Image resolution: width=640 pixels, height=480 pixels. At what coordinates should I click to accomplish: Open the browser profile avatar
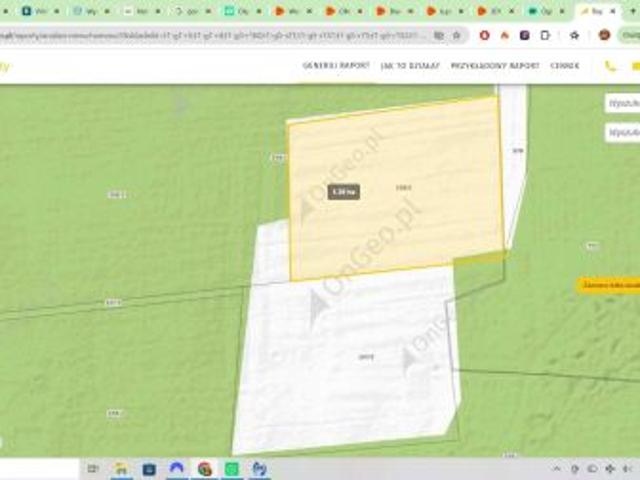pos(604,36)
